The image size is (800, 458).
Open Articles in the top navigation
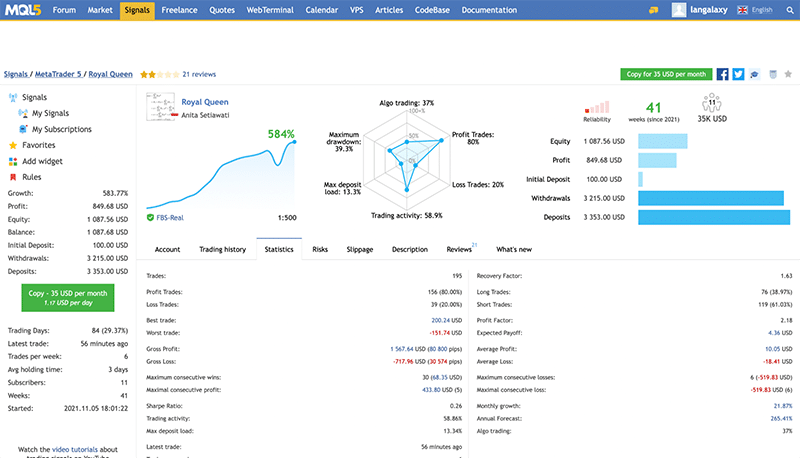tap(389, 10)
